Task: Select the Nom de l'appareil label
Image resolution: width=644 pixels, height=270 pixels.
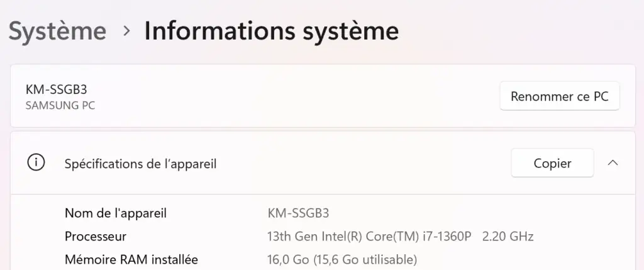Action: 116,213
